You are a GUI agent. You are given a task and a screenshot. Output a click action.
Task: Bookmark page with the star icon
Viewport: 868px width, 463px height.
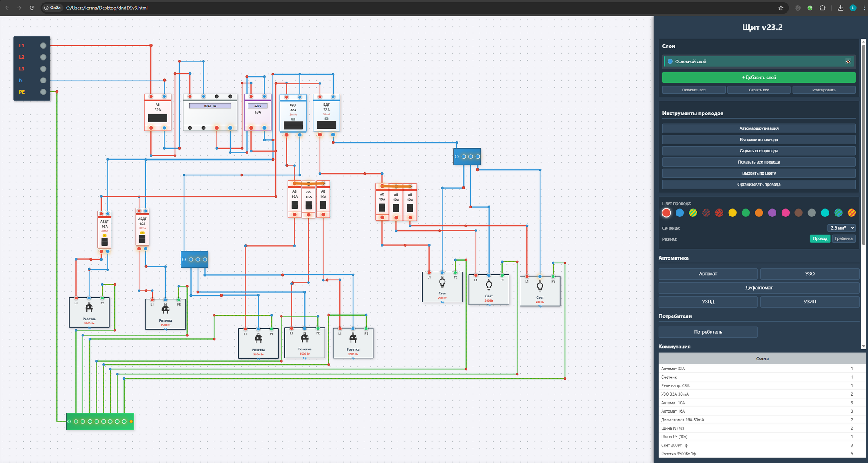pyautogui.click(x=781, y=8)
